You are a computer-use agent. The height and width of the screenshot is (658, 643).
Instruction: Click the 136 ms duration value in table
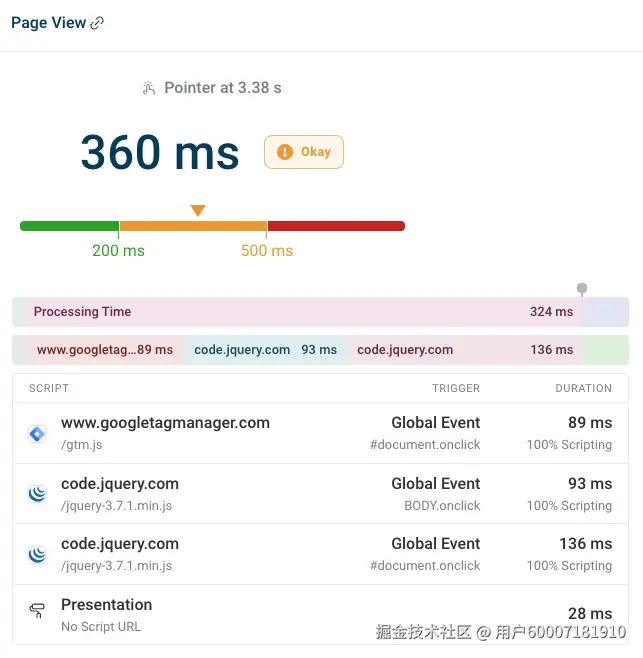pyautogui.click(x=586, y=544)
